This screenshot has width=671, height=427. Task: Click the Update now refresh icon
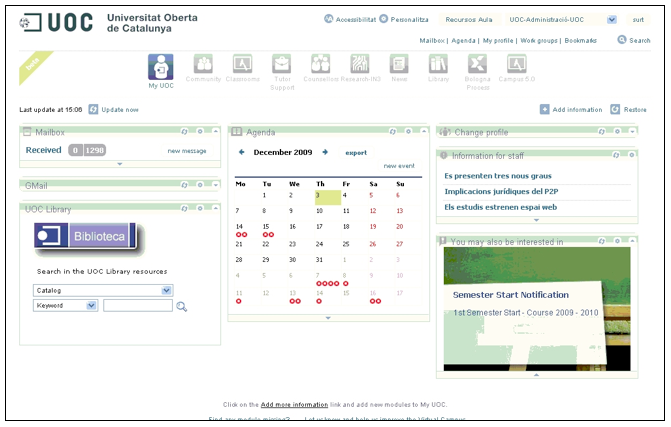pos(93,110)
